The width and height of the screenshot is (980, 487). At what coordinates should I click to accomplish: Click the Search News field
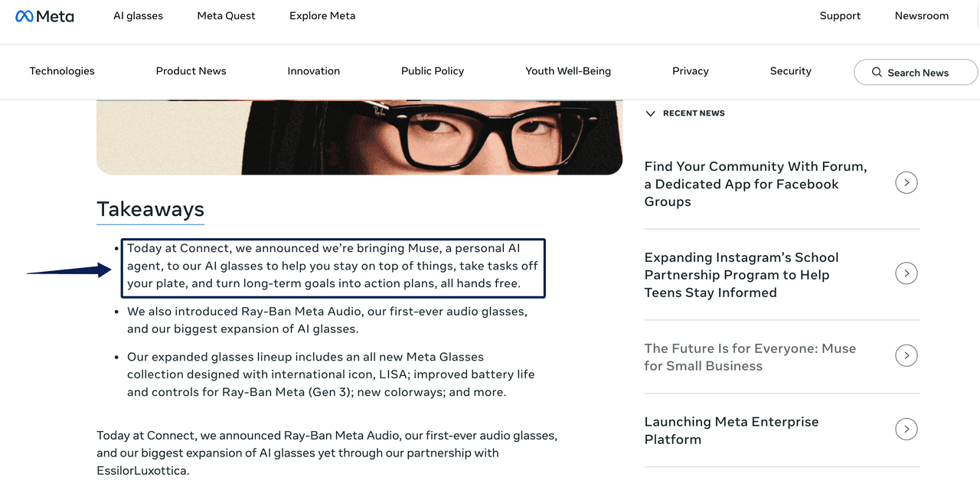(916, 72)
